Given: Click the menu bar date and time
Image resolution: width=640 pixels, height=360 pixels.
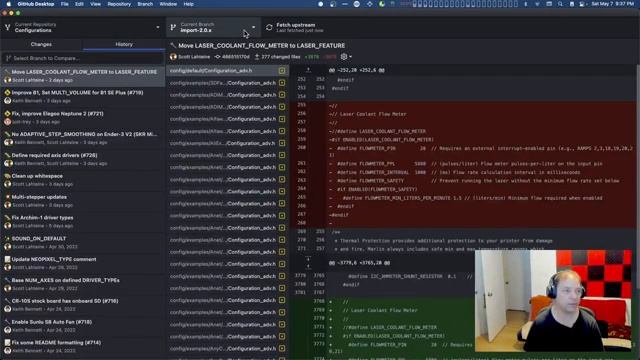Looking at the screenshot, I should click(613, 4).
